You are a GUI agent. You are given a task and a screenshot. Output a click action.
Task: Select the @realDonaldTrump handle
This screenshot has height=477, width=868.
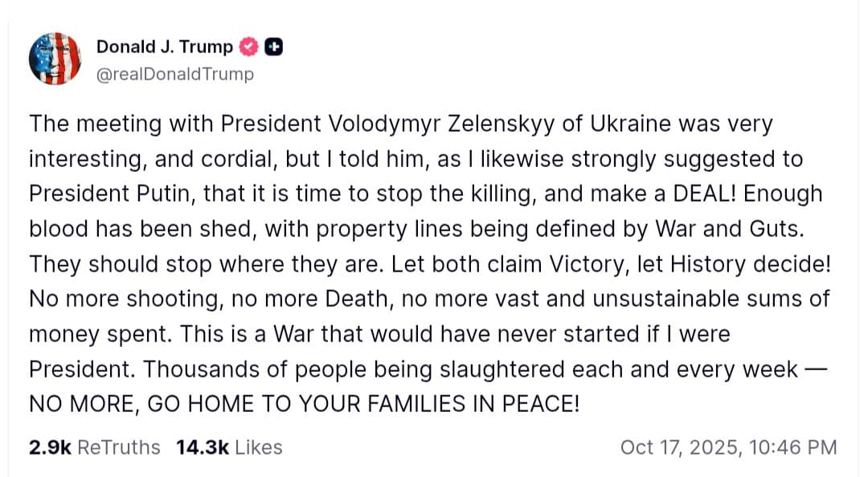174,74
